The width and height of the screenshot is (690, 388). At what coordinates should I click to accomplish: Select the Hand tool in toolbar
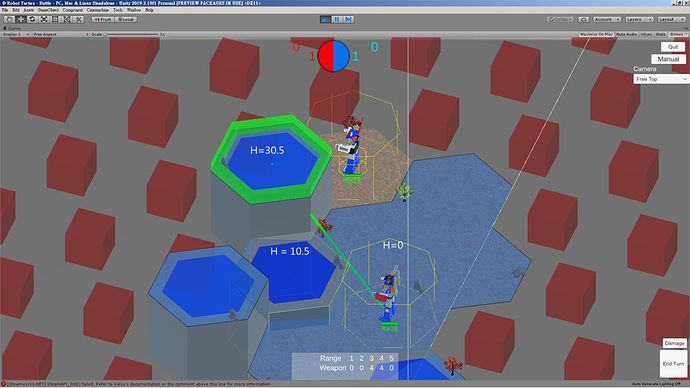click(x=9, y=19)
